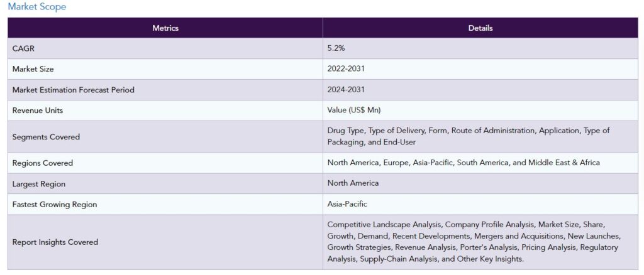Select the Fastest Growing Region label
The image size is (644, 275).
click(55, 205)
